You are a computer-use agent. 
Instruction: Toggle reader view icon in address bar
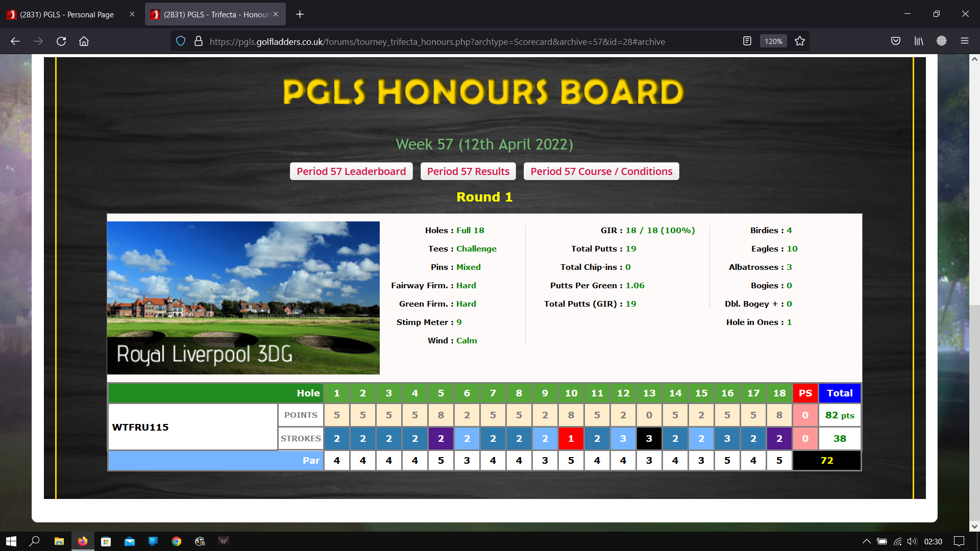(x=747, y=41)
